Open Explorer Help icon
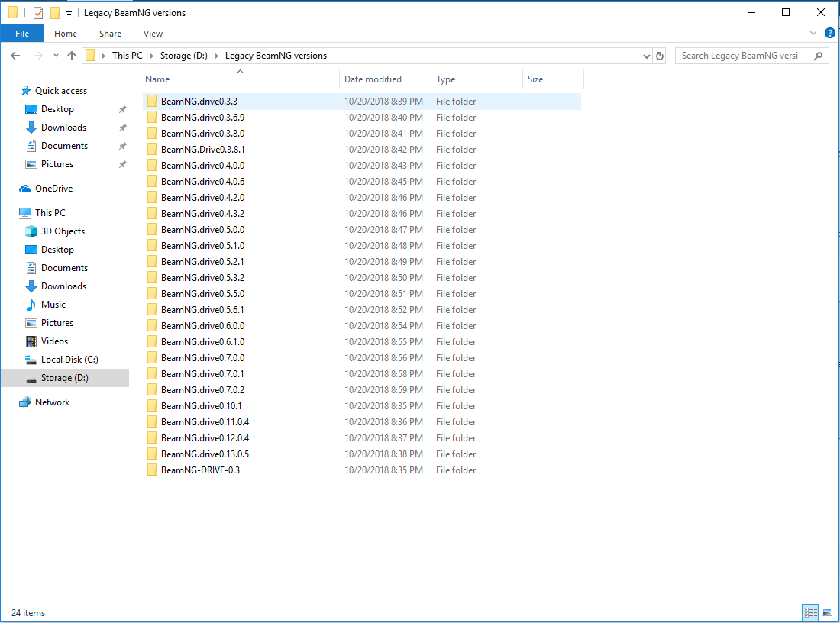This screenshot has height=623, width=840. pyautogui.click(x=830, y=34)
